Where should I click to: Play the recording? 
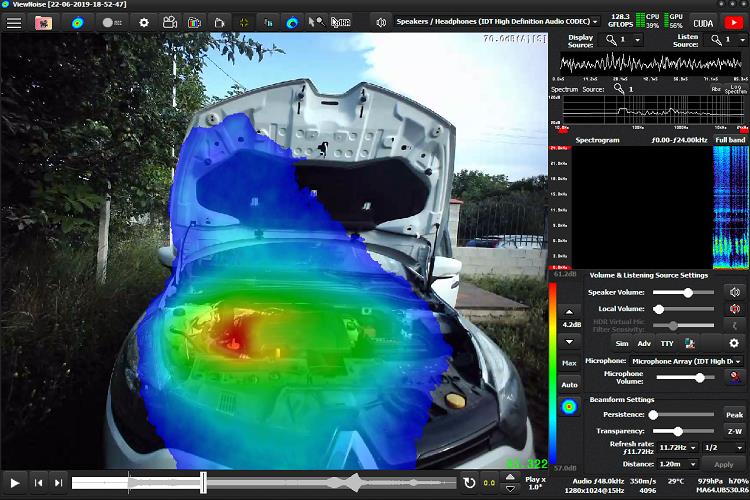pos(15,483)
